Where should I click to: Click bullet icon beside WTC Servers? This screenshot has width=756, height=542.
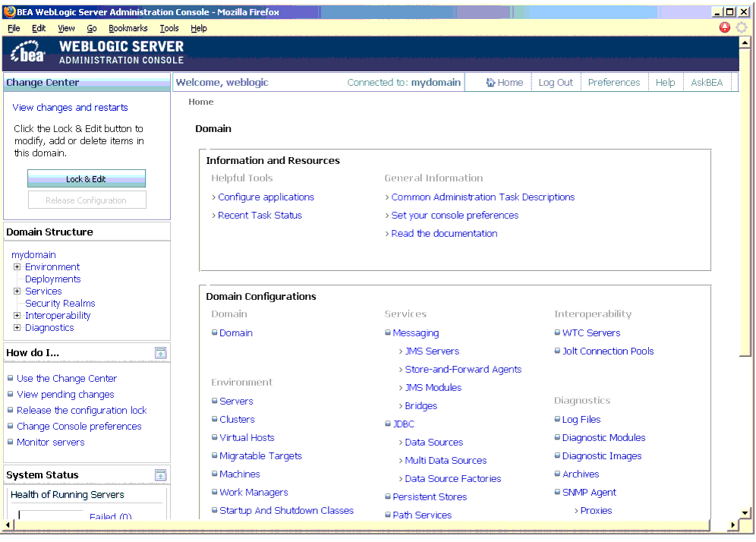tap(557, 332)
